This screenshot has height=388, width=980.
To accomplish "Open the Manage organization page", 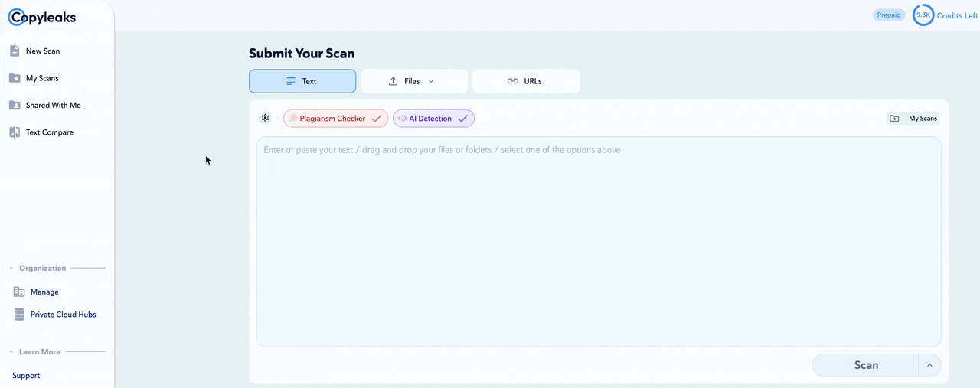I will coord(44,292).
